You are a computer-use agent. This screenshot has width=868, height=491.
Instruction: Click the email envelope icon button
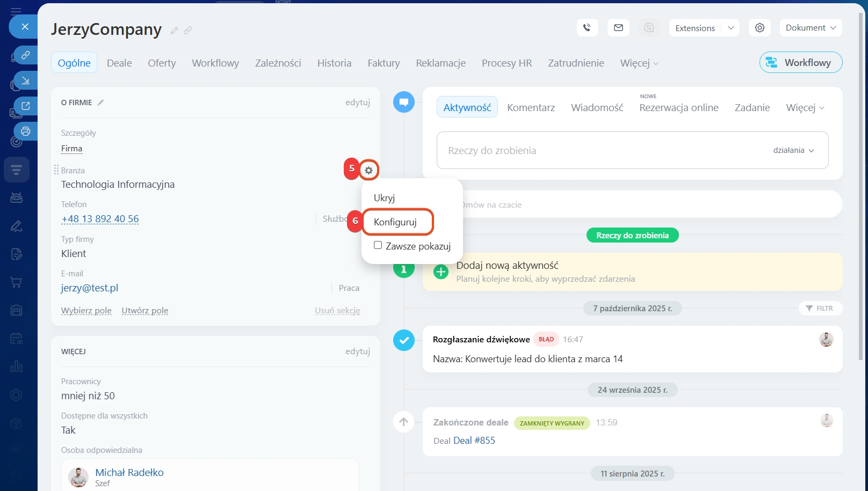point(618,28)
